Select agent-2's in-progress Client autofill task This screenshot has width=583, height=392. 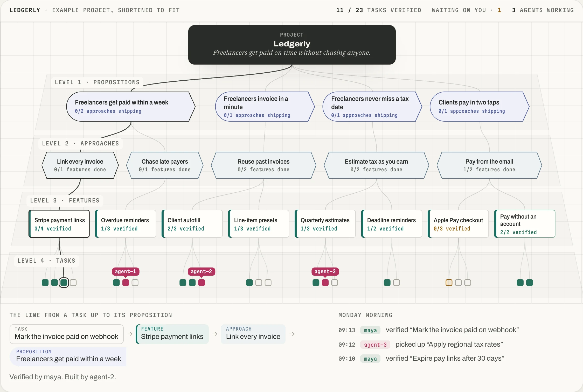click(x=202, y=283)
